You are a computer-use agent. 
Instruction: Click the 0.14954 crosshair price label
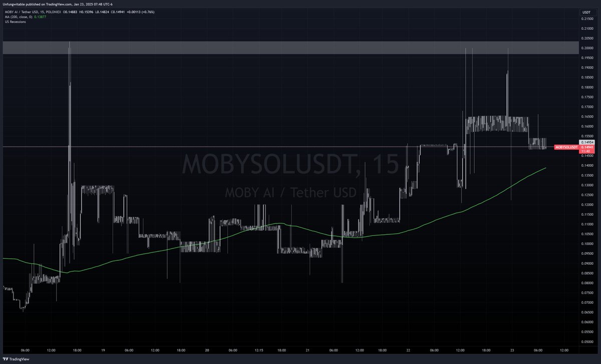pos(587,143)
